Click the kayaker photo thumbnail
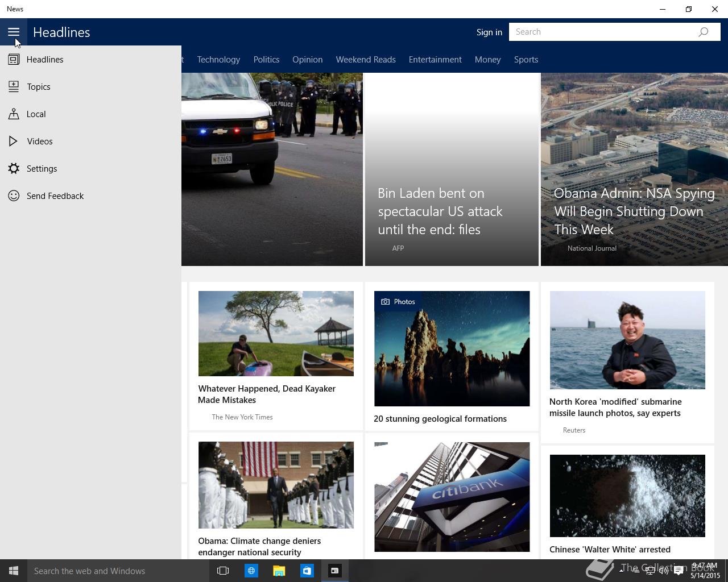Image resolution: width=728 pixels, height=582 pixels. coord(276,334)
